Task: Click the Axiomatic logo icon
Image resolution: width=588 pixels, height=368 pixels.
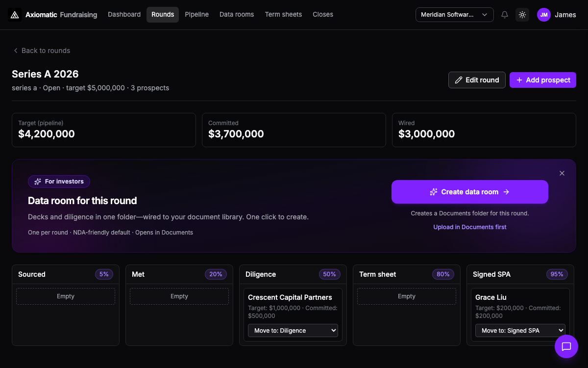Action: (15, 15)
